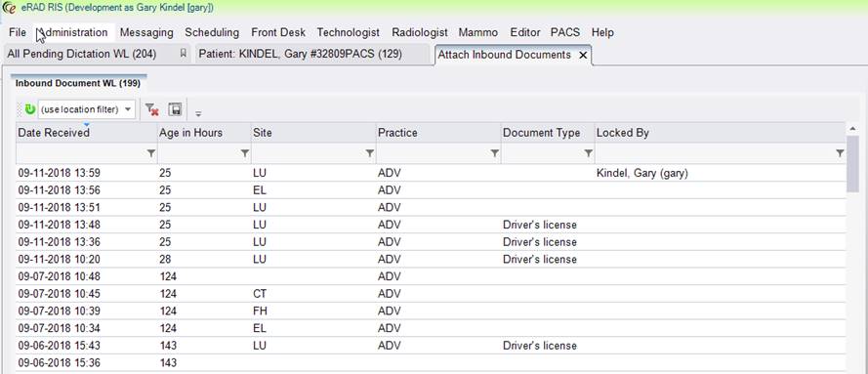Clear all filters with the red-X funnel icon
This screenshot has width=868, height=374.
click(152, 109)
